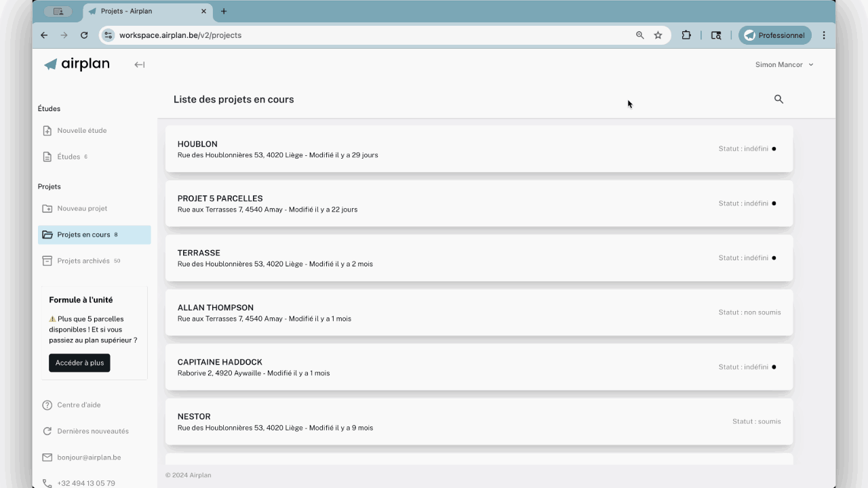The width and height of the screenshot is (868, 488).
Task: Click the 'Liste des projets en cours' heading
Action: point(233,99)
